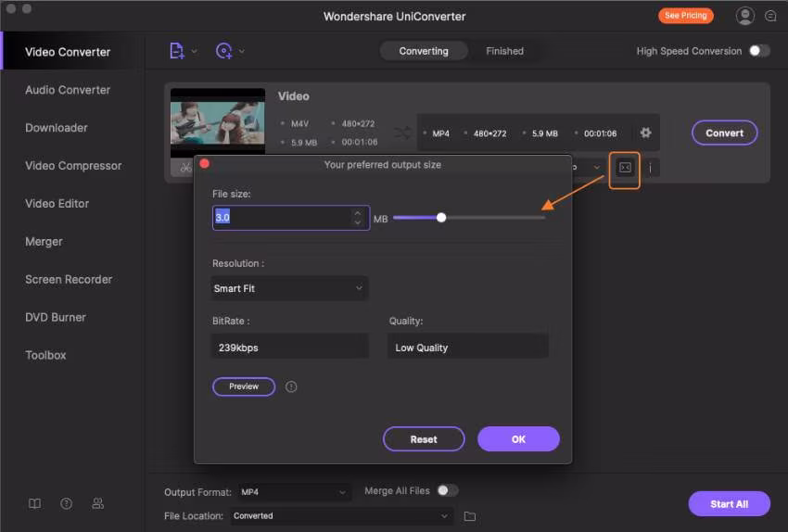The width and height of the screenshot is (788, 532).
Task: Click the video thumbnail preview
Action: coord(218,122)
